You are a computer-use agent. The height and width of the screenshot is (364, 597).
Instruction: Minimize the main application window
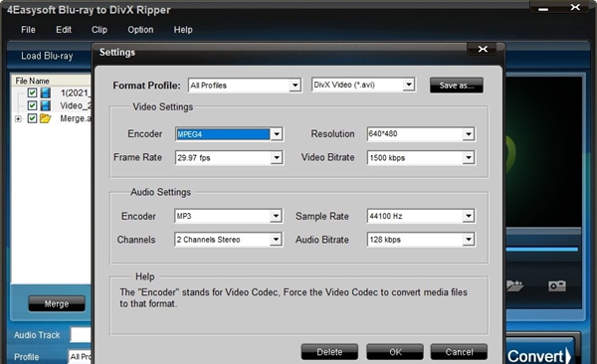(543, 8)
